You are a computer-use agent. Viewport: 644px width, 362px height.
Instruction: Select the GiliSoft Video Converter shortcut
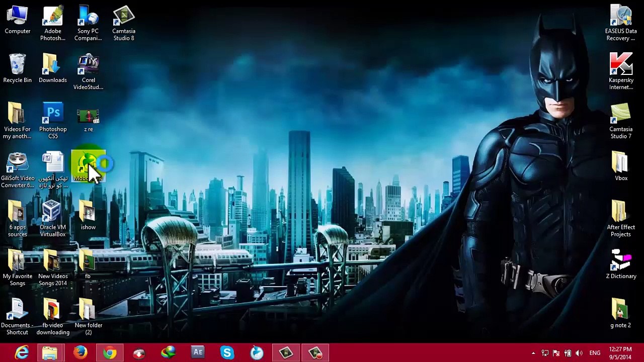tap(18, 170)
